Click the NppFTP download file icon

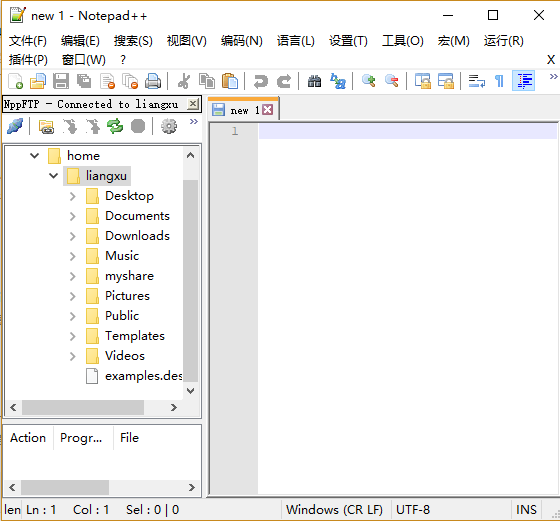point(70,126)
